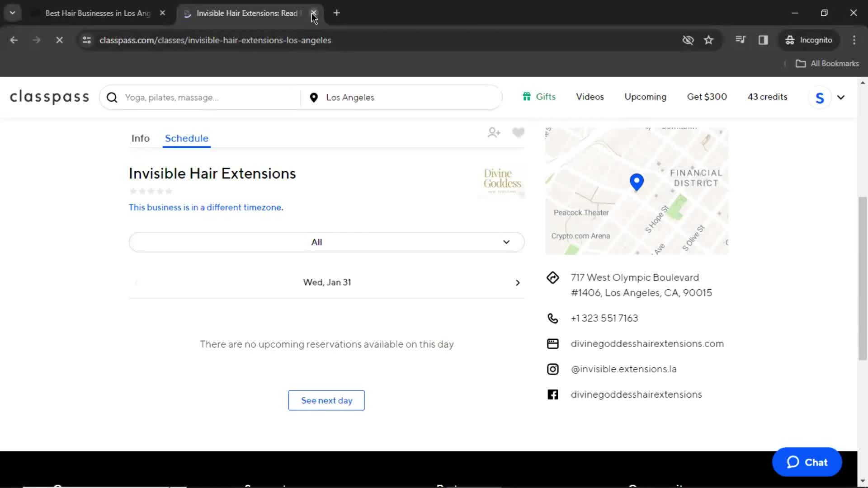Click the Invisible Hair Extensions heading
This screenshot has width=868, height=488.
tap(212, 174)
